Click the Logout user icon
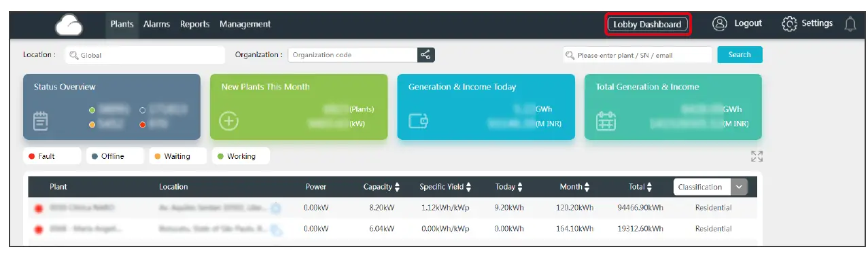The image size is (868, 256). [x=719, y=24]
